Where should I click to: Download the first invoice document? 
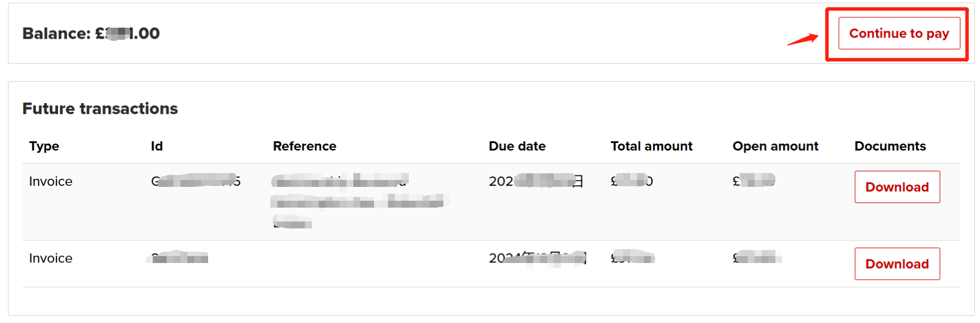[x=897, y=187]
